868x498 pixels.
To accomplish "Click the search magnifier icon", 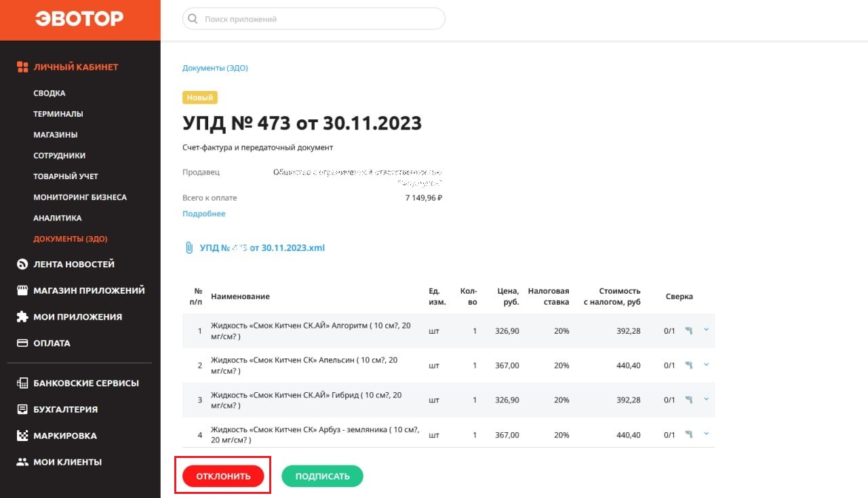I will pyautogui.click(x=193, y=19).
